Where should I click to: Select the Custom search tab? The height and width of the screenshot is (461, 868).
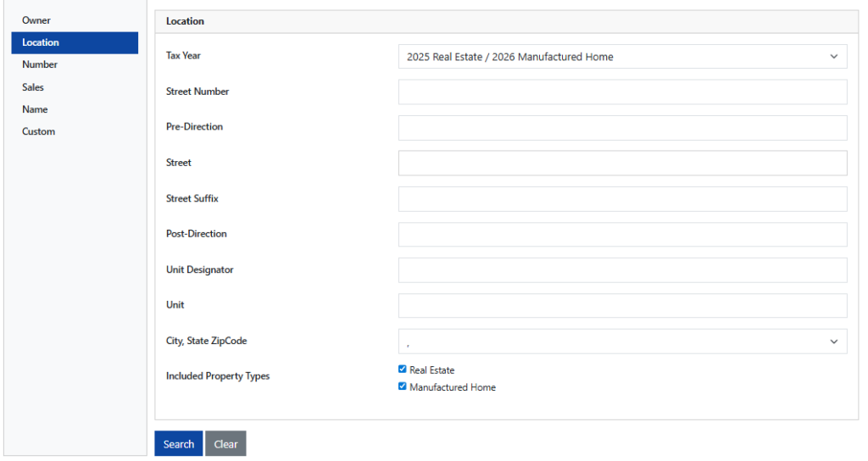(x=39, y=131)
